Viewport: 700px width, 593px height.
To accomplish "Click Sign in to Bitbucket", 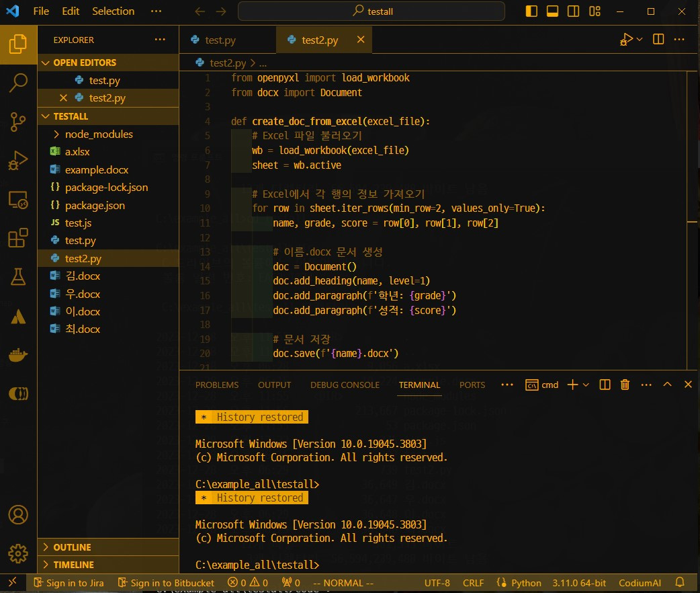I will coord(166,583).
